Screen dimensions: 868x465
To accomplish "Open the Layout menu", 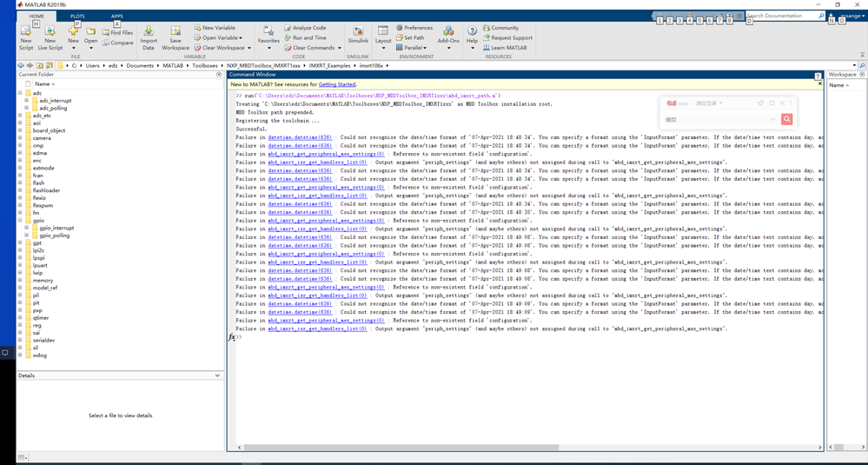I will (x=383, y=37).
